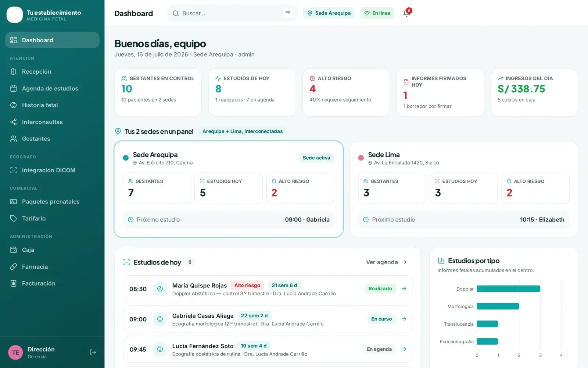588x368 pixels.
Task: Click the S/ 338.75 income value
Action: [x=521, y=89]
